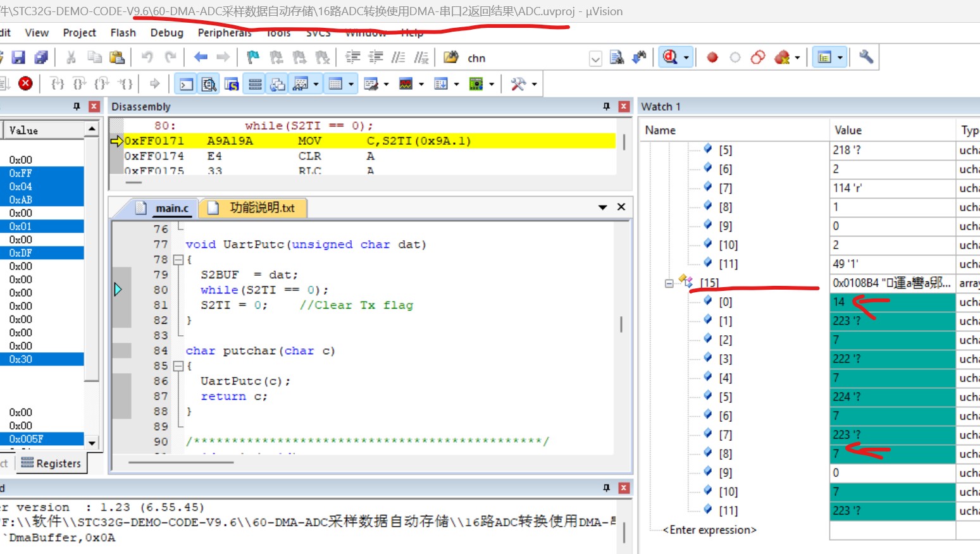
Task: Select watch element [8] under [15]
Action: [726, 454]
